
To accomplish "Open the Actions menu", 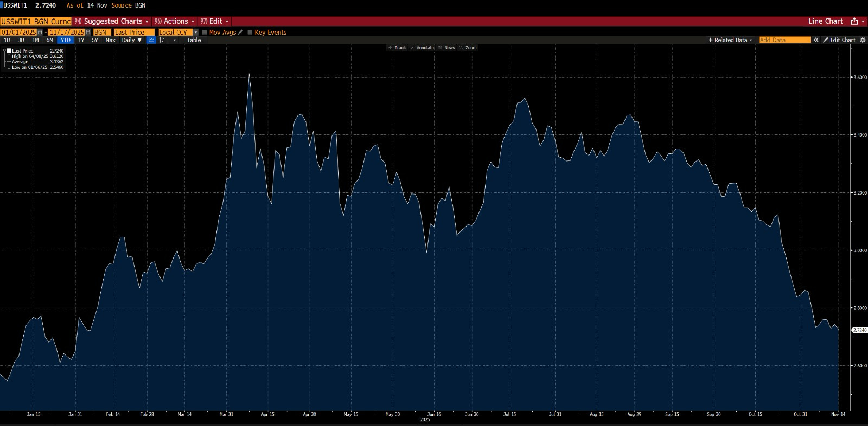I will click(x=174, y=21).
